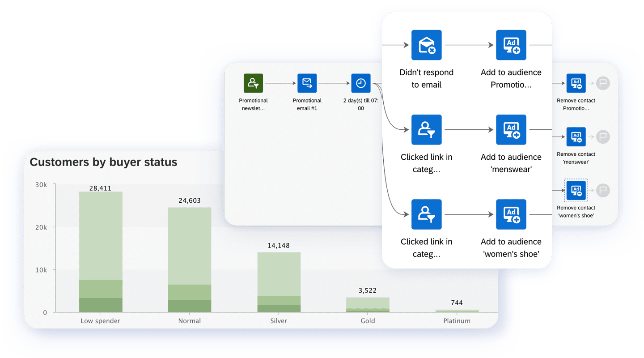The image size is (644, 358).
Task: Click the 14,148 value label
Action: coord(279,245)
